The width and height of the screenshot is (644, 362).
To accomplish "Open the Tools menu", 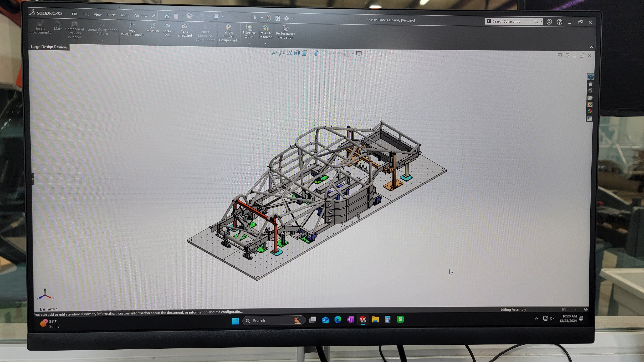I will [x=124, y=15].
